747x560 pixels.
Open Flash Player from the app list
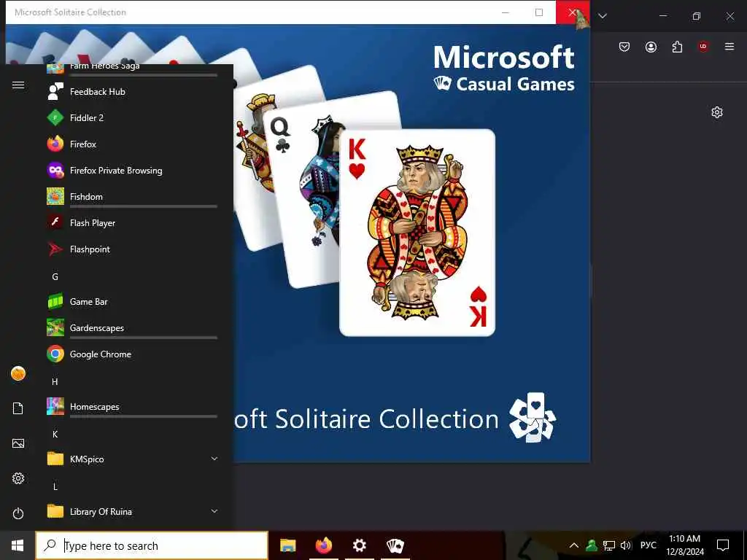(133, 222)
